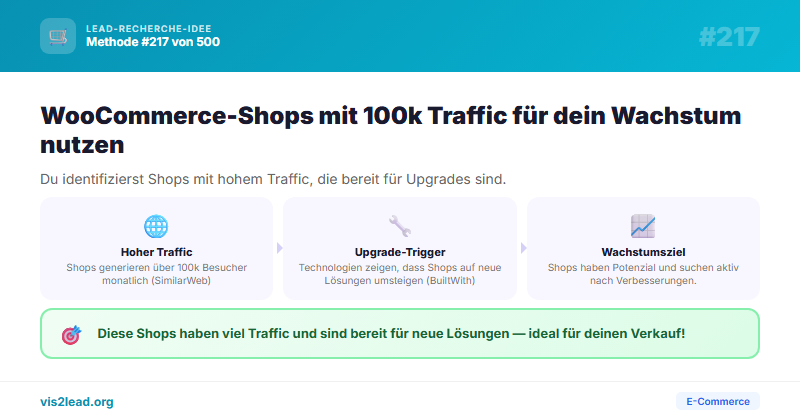Click the shopping cart icon in the header
The width and height of the screenshot is (800, 420).
tap(58, 36)
